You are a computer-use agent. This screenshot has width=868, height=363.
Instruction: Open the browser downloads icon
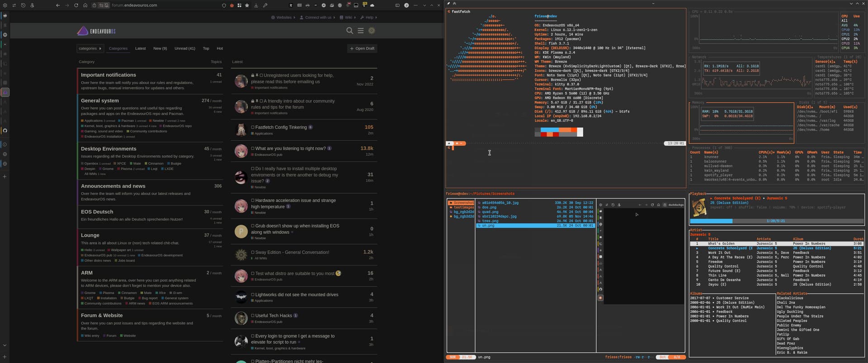point(256,5)
